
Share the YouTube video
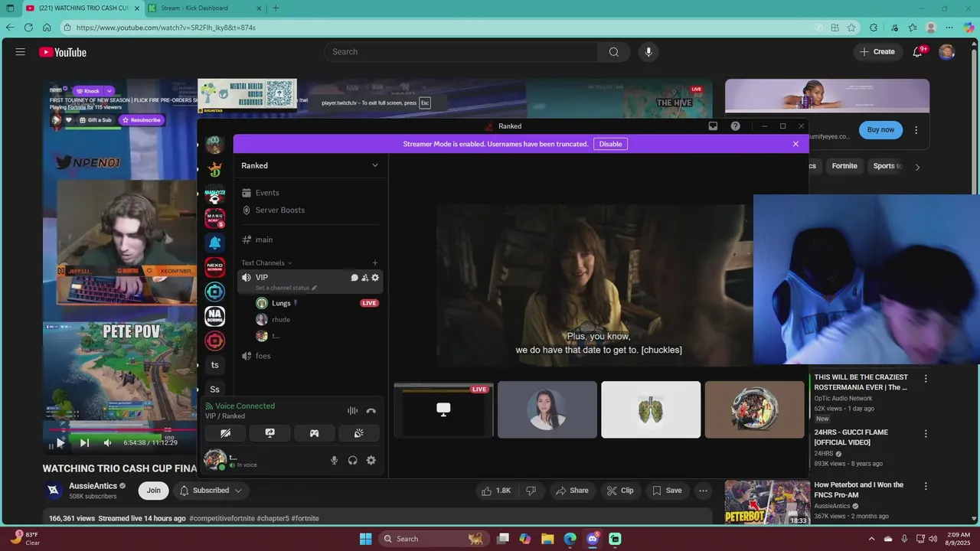click(x=572, y=491)
